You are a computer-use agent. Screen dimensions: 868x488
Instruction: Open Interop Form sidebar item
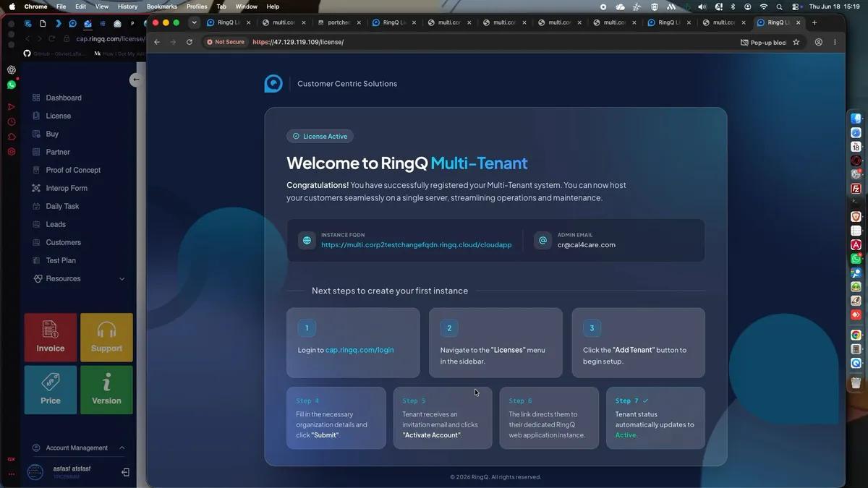point(60,188)
